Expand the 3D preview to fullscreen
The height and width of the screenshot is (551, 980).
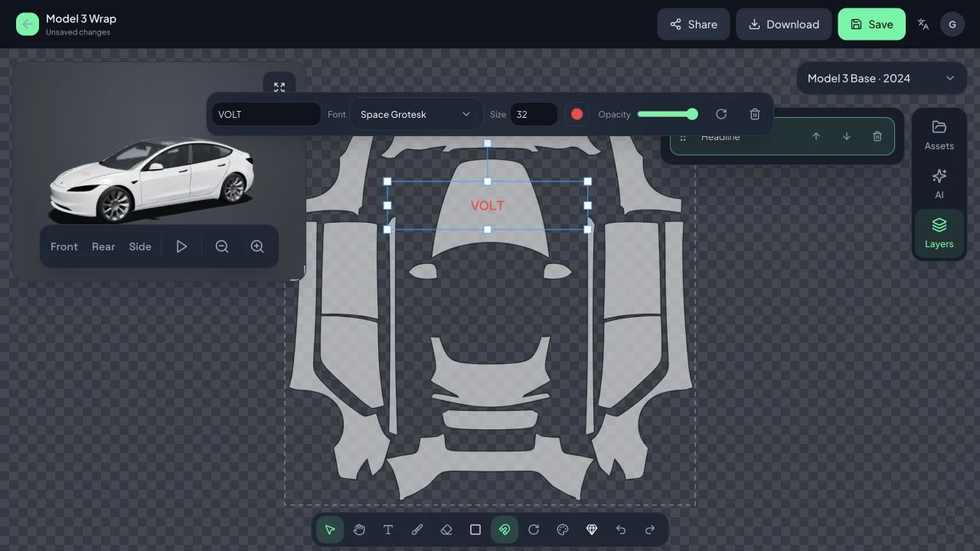(x=279, y=87)
